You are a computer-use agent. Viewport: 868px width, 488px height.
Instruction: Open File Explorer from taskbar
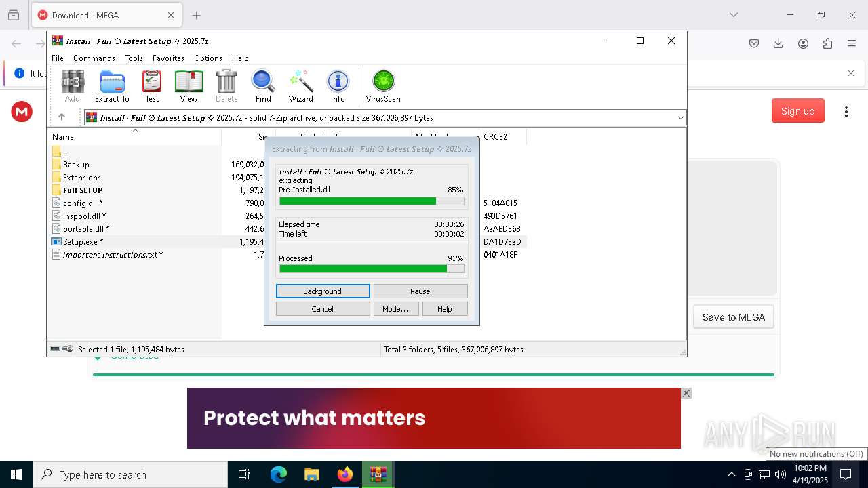point(312,474)
